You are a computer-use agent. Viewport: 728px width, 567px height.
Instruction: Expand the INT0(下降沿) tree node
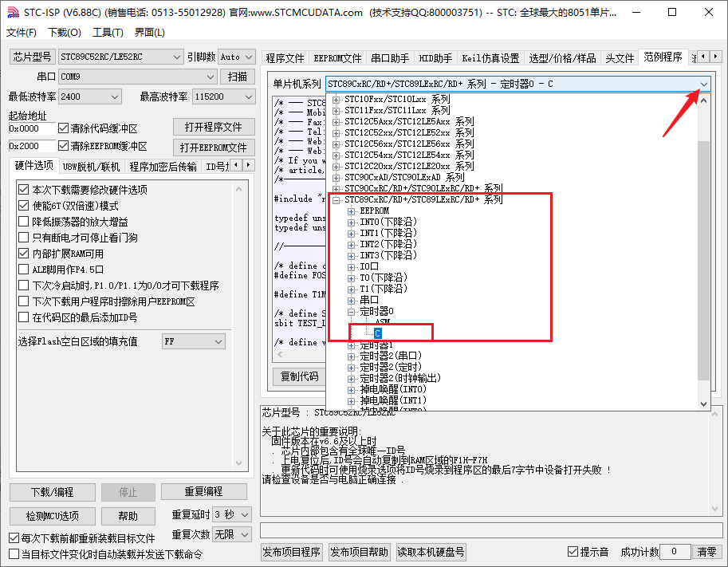pos(351,222)
